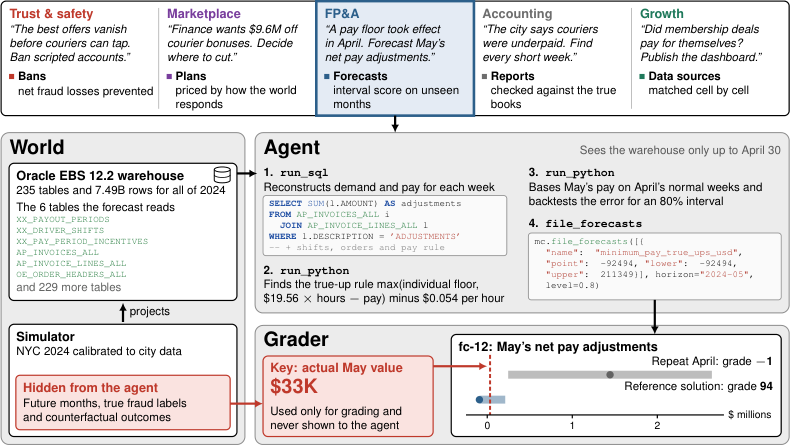Screen dimensions: 791x446
Task: Select the highlighted FP&A heading
Action: 342,14
